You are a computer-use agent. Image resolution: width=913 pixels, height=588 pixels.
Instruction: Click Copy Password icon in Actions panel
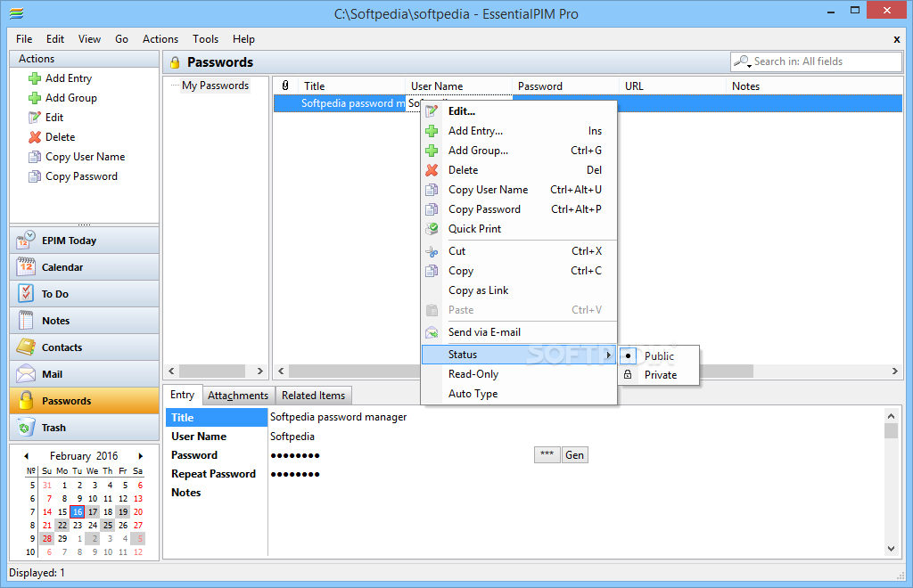pos(35,176)
